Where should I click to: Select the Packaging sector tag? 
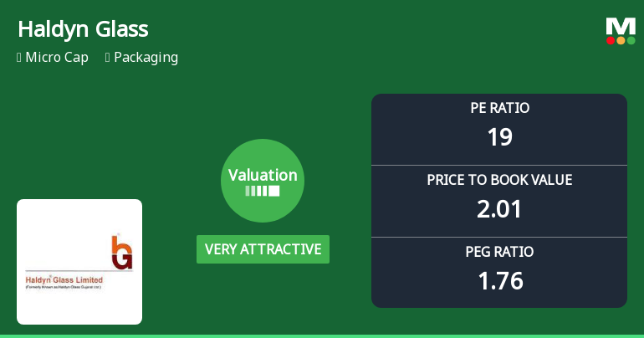pos(146,58)
